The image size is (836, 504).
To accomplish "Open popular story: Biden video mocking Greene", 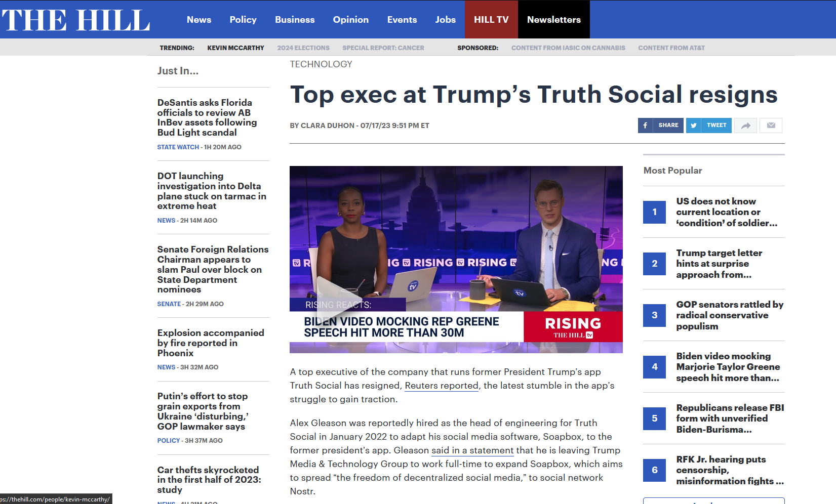I will pos(728,367).
